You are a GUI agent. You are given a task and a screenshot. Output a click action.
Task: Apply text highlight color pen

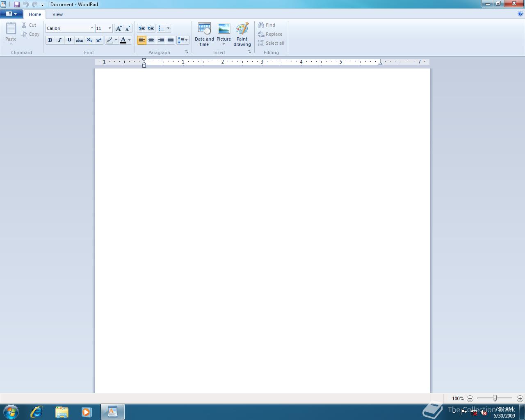coord(109,40)
